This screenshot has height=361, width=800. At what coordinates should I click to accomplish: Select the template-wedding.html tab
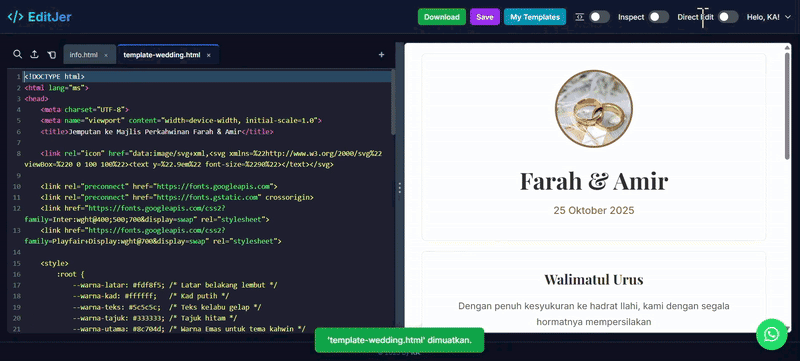click(162, 55)
